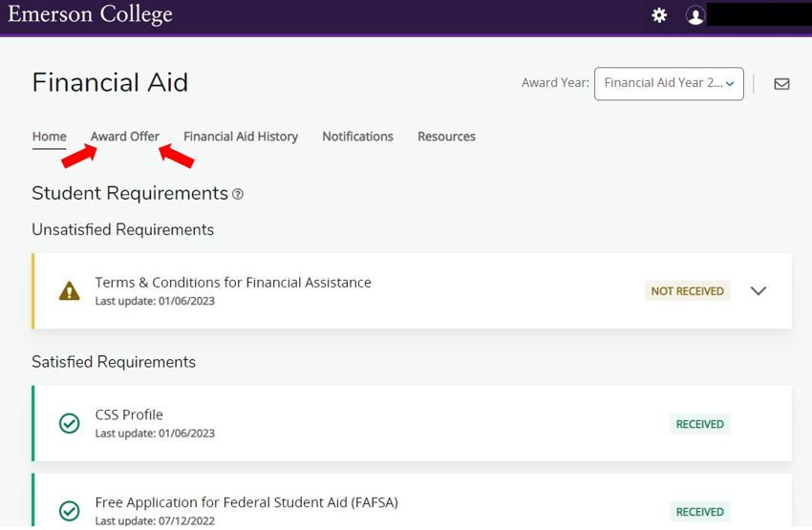Click the warning triangle on Terms & Conditions

(69, 291)
